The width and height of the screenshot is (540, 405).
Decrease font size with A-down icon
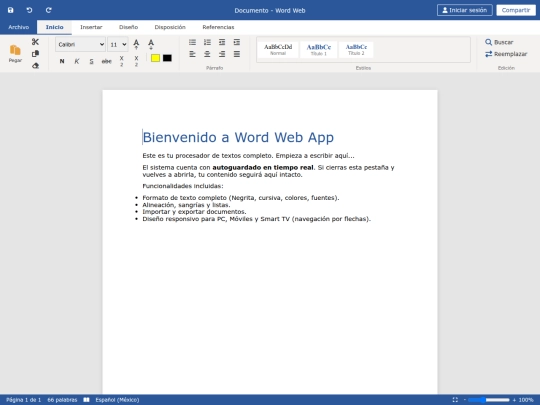(x=151, y=44)
